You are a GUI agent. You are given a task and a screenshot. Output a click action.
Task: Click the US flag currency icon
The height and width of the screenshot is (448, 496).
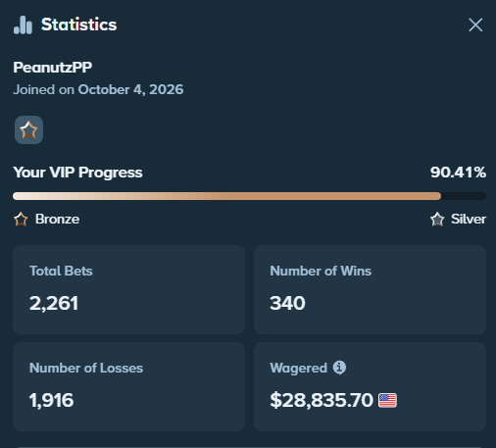pos(387,400)
